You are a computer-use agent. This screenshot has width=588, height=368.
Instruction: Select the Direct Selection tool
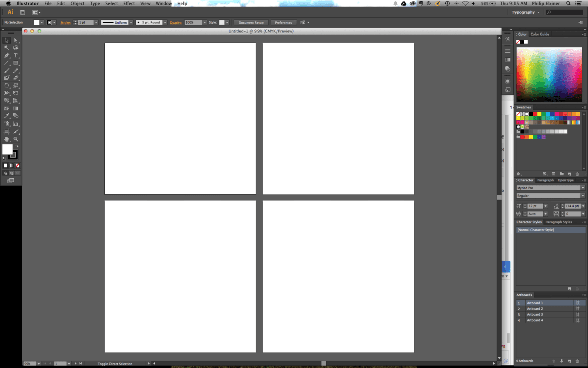click(16, 40)
